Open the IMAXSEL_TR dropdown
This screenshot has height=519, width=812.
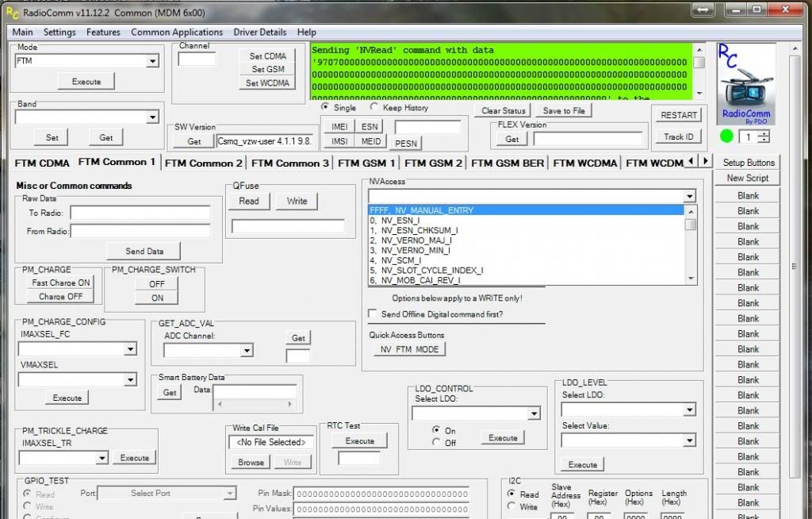pos(102,458)
